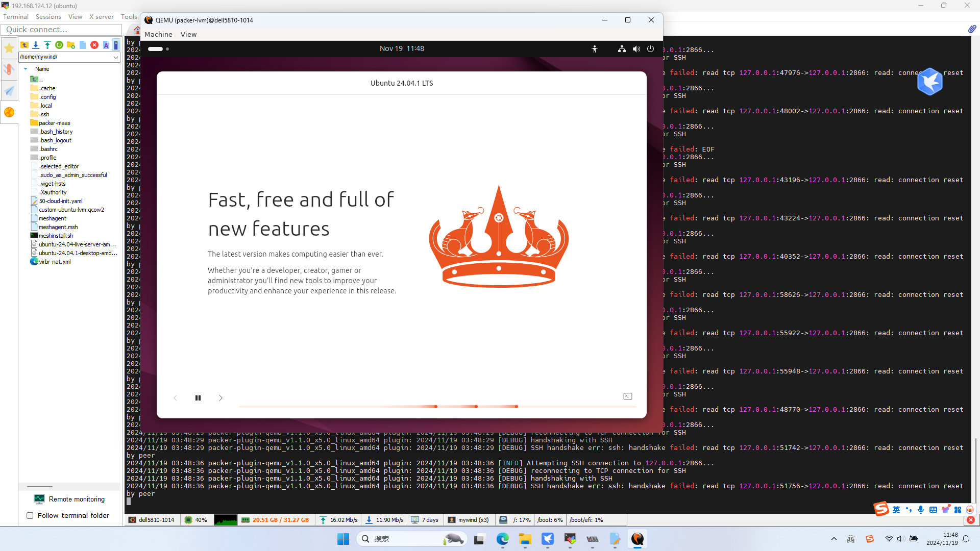Click the upload arrow SFTP icon
This screenshot has height=551, width=980.
click(x=47, y=45)
